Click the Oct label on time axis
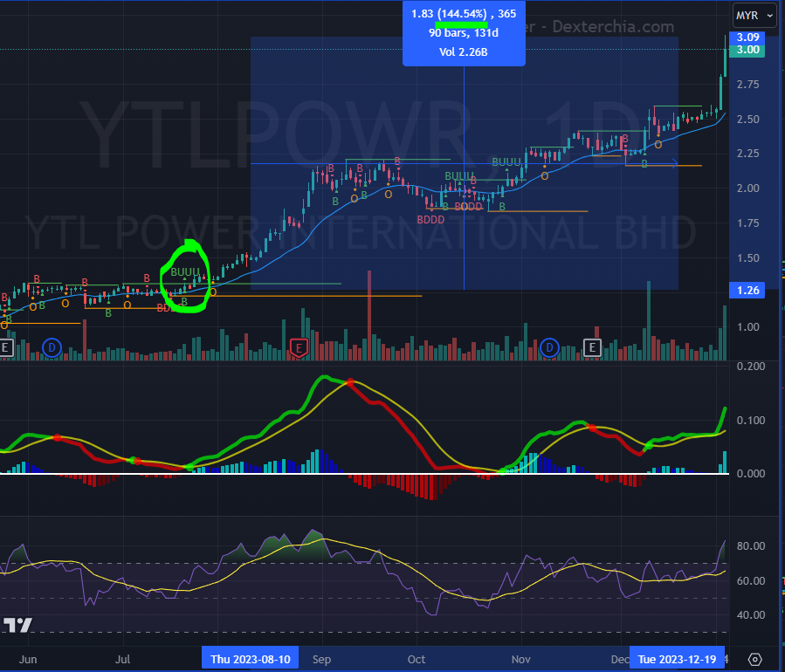785x672 pixels. [417, 660]
